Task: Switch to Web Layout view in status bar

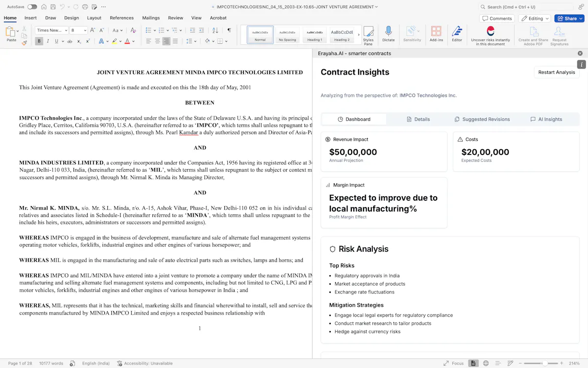Action: click(x=486, y=363)
